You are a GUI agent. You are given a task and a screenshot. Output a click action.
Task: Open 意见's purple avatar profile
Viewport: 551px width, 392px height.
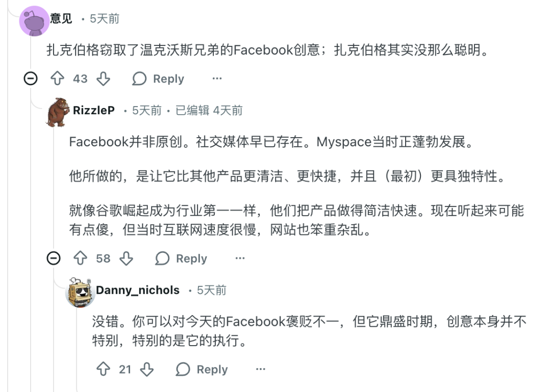(x=34, y=21)
